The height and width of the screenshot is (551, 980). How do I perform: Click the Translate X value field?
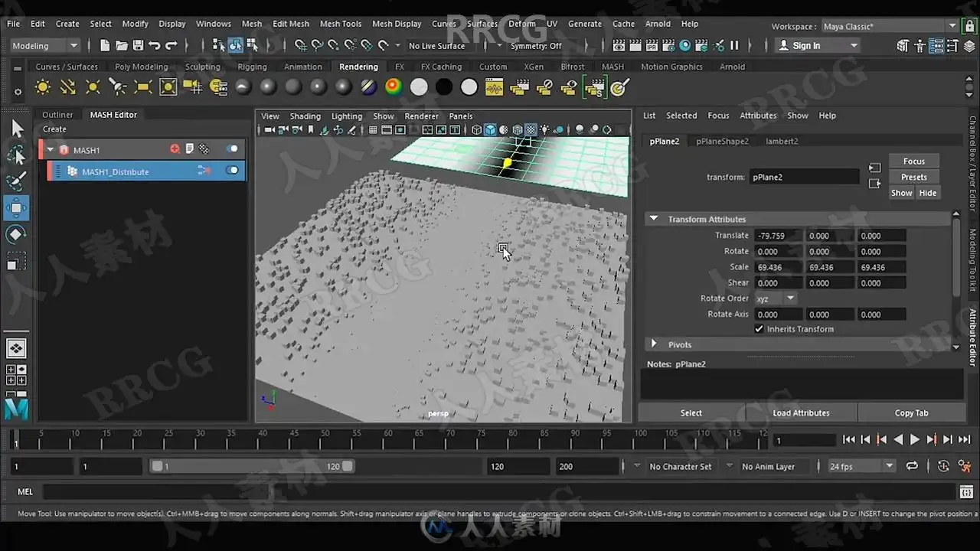pos(778,236)
